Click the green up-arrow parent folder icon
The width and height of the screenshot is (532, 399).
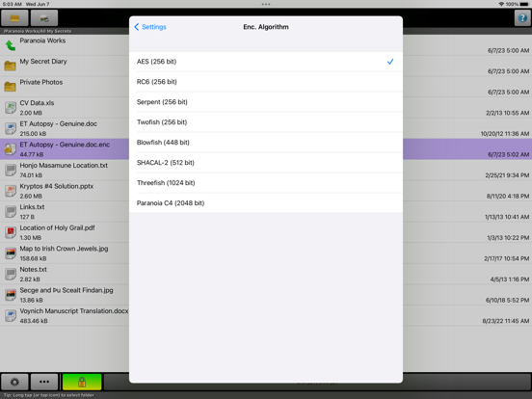11,45
